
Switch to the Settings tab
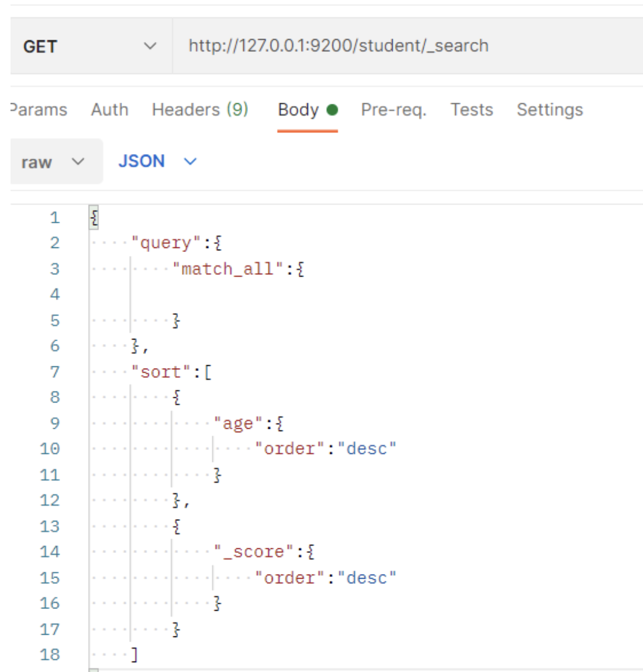click(x=550, y=110)
